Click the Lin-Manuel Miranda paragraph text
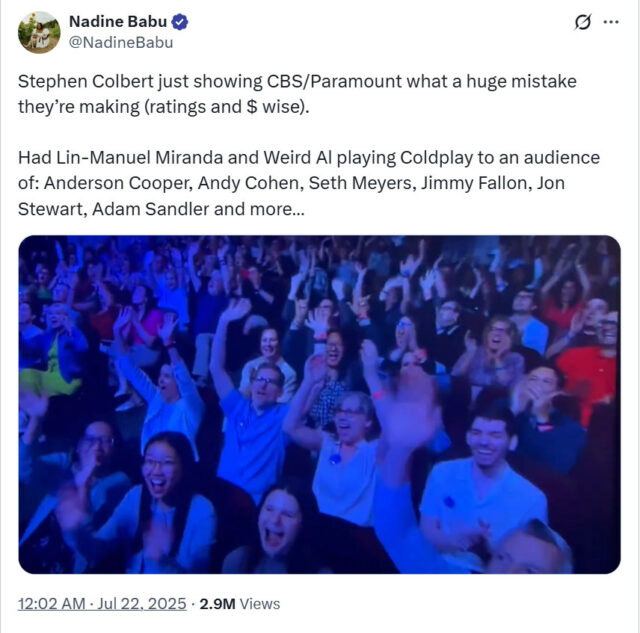 tap(309, 183)
